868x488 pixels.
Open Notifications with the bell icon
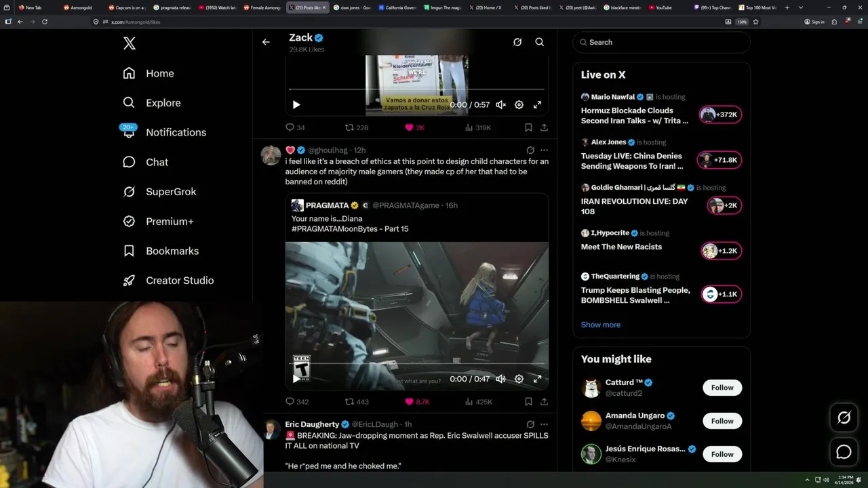[129, 131]
